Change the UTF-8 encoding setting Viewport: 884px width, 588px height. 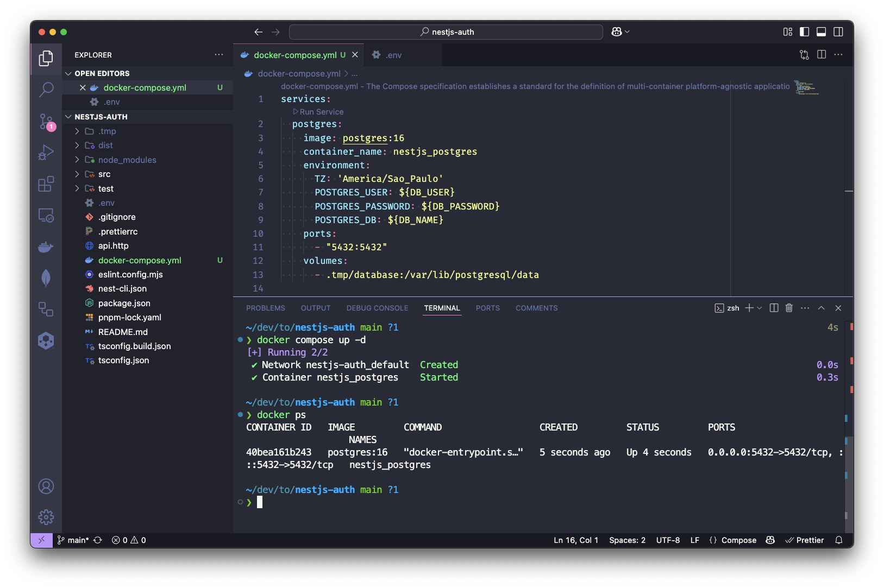point(668,540)
